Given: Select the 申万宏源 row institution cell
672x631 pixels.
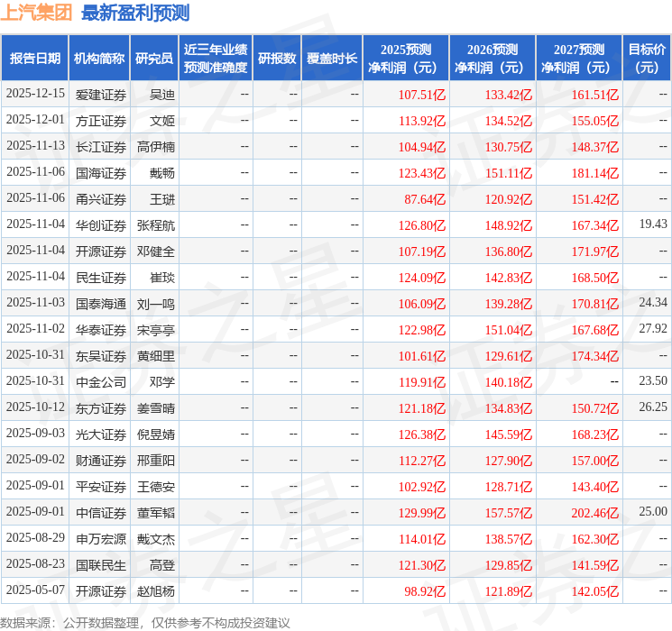Looking at the screenshot, I should pos(101,539).
